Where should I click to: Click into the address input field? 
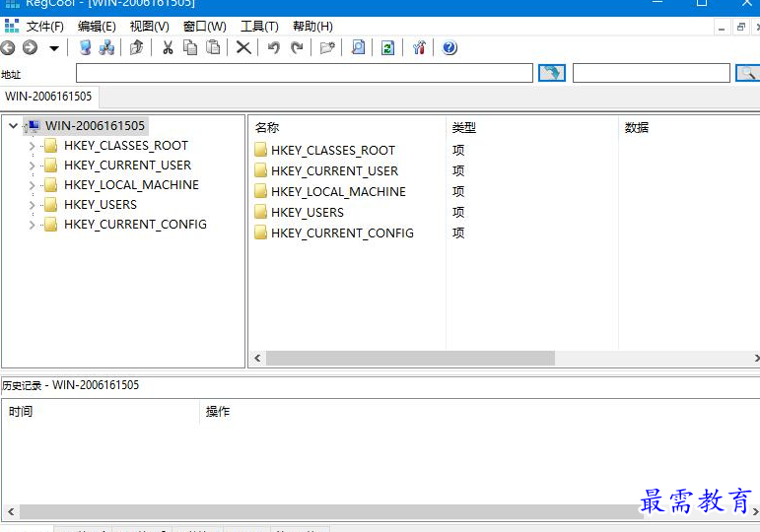tap(305, 73)
